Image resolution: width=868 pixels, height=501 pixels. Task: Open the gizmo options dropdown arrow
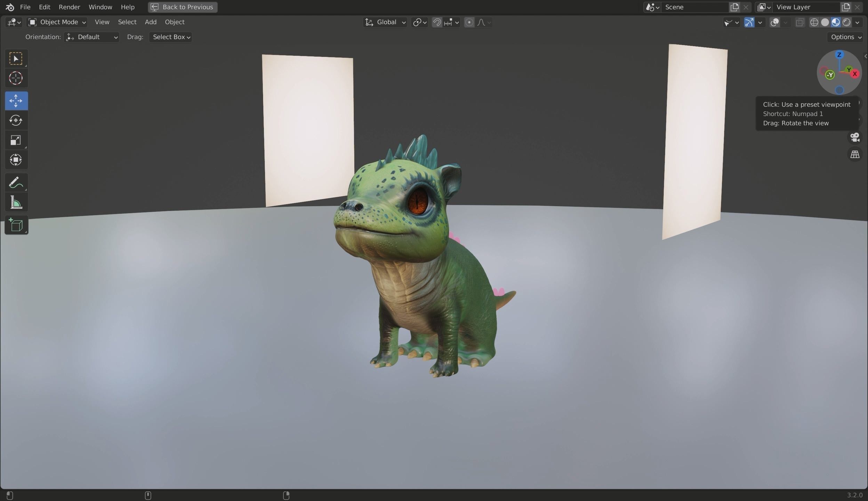pos(760,22)
